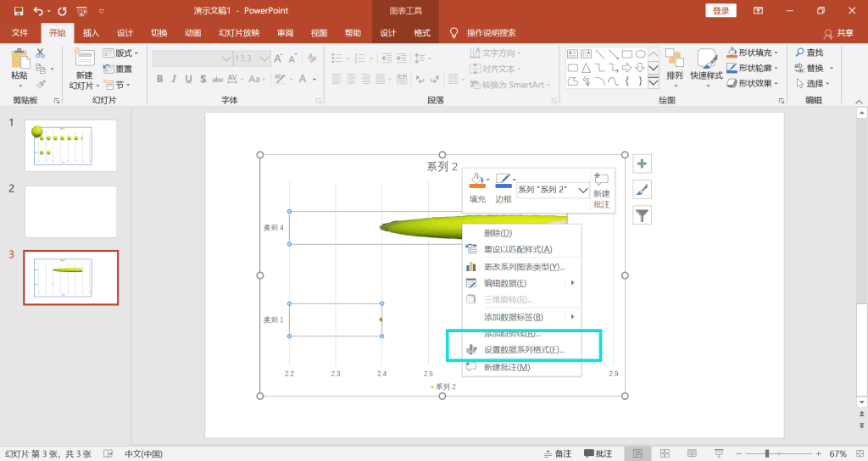The width and height of the screenshot is (868, 461).
Task: Choose Add Data Labels (添加数据标签)
Action: click(521, 317)
